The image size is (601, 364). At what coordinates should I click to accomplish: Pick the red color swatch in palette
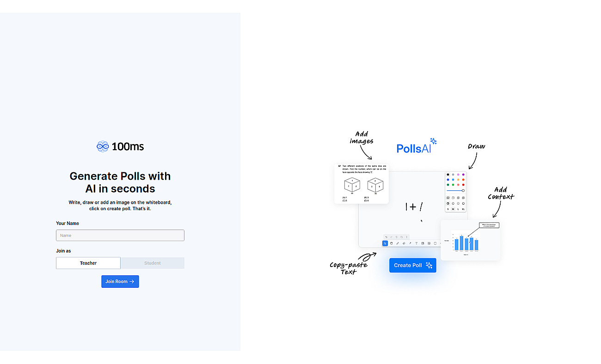pos(463,185)
